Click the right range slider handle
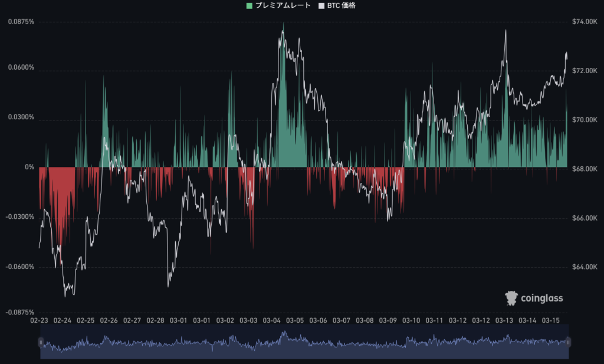 [x=568, y=342]
